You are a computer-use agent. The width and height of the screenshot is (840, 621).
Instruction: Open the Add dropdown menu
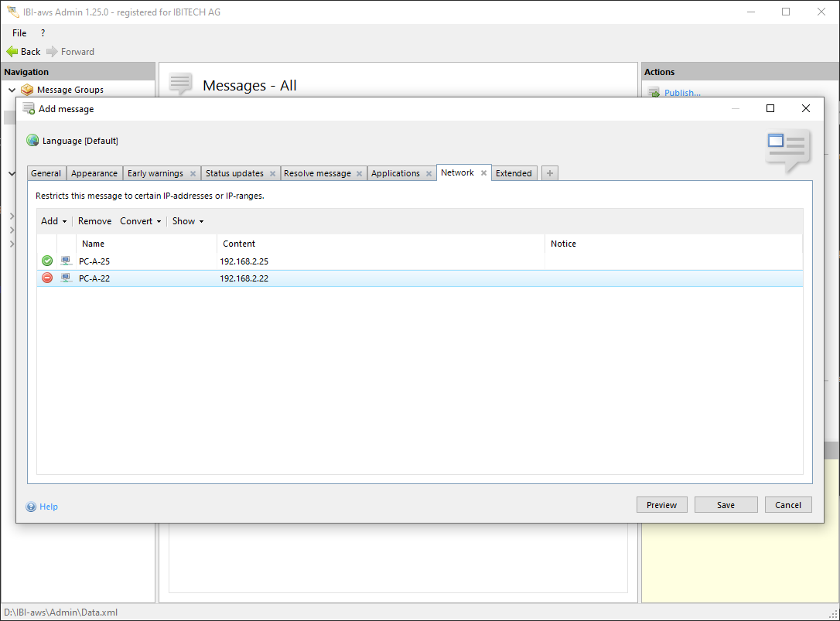pos(53,221)
